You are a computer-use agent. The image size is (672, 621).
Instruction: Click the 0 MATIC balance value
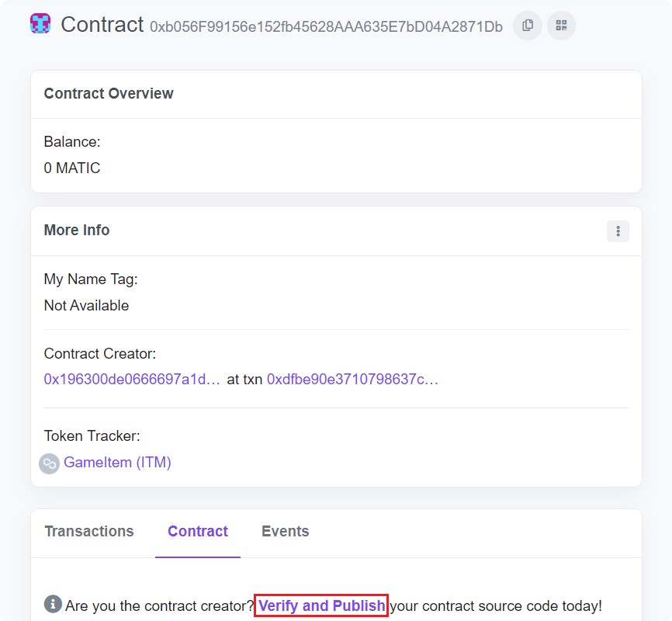coord(72,168)
